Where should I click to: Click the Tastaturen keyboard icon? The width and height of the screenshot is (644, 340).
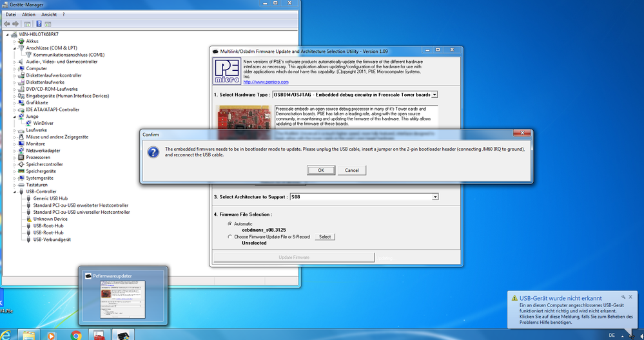(x=21, y=185)
